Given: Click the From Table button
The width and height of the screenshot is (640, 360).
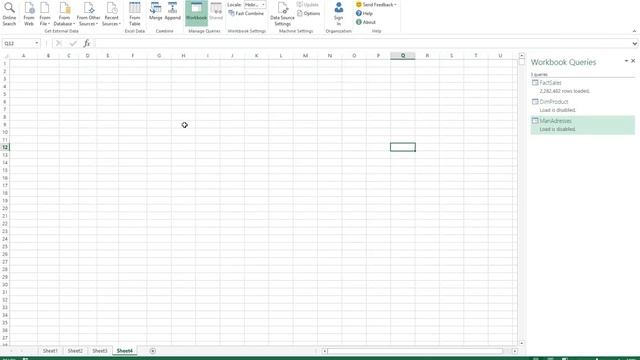Looking at the screenshot, I should coord(135,14).
